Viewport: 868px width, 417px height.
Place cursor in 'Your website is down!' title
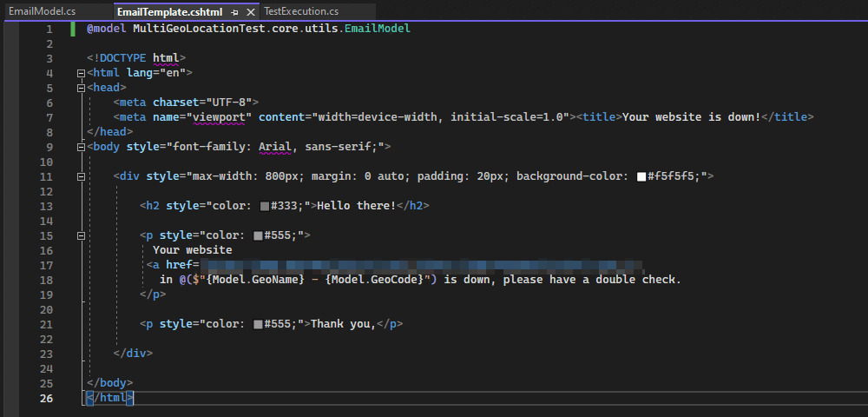pyautogui.click(x=691, y=116)
